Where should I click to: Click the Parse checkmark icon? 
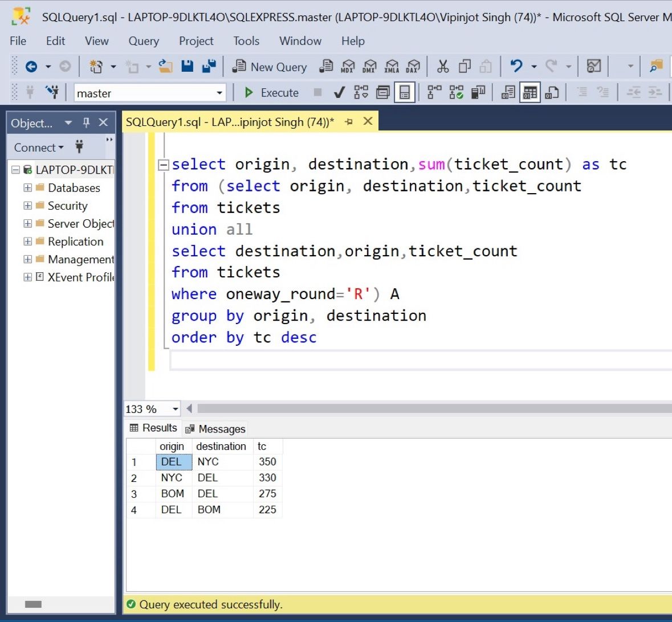339,93
